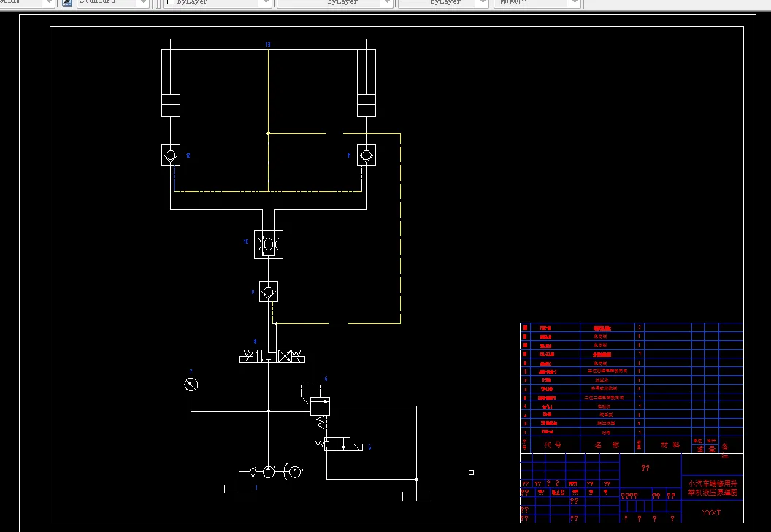
Task: Click the 名称 column header
Action: 606,444
